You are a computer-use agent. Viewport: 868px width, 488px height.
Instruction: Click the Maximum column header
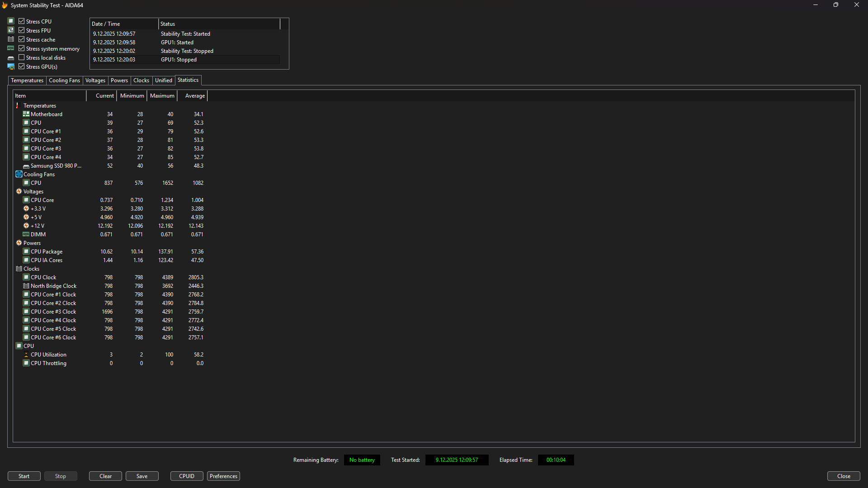coord(162,96)
